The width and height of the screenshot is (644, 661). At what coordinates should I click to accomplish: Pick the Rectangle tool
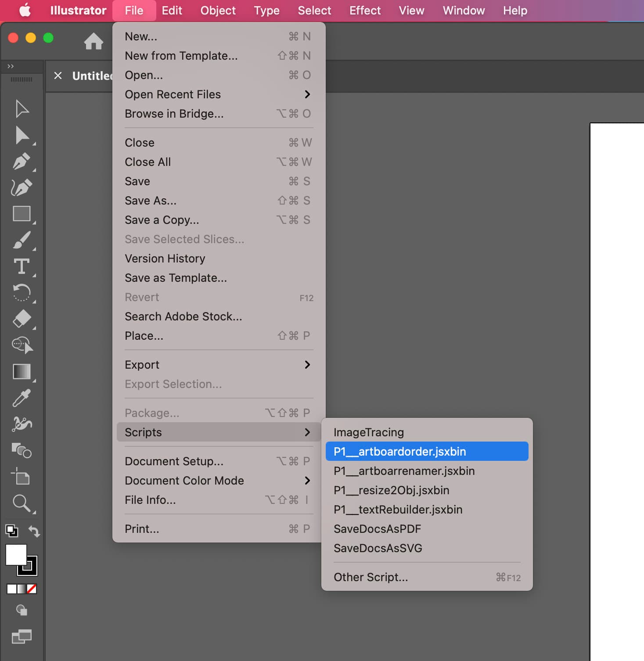coord(21,214)
